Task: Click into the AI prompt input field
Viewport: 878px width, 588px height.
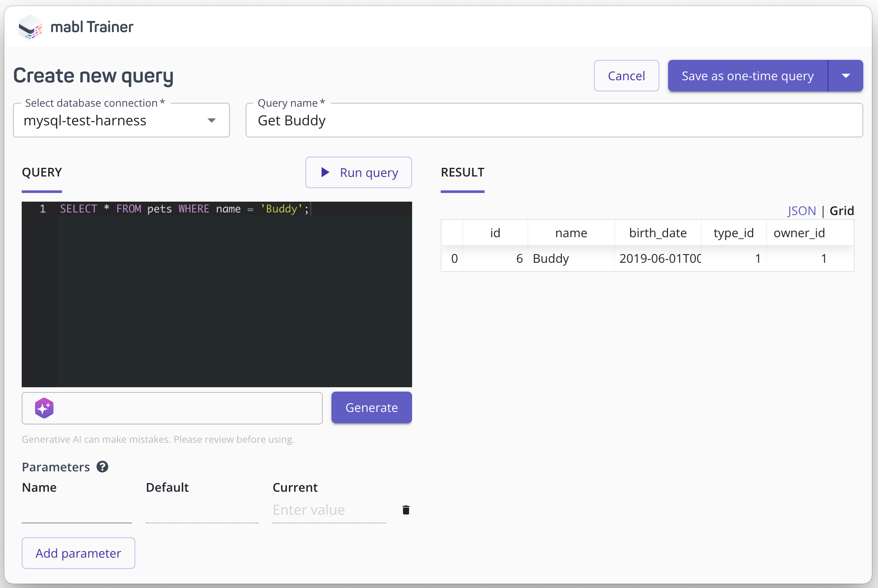Action: [172, 408]
